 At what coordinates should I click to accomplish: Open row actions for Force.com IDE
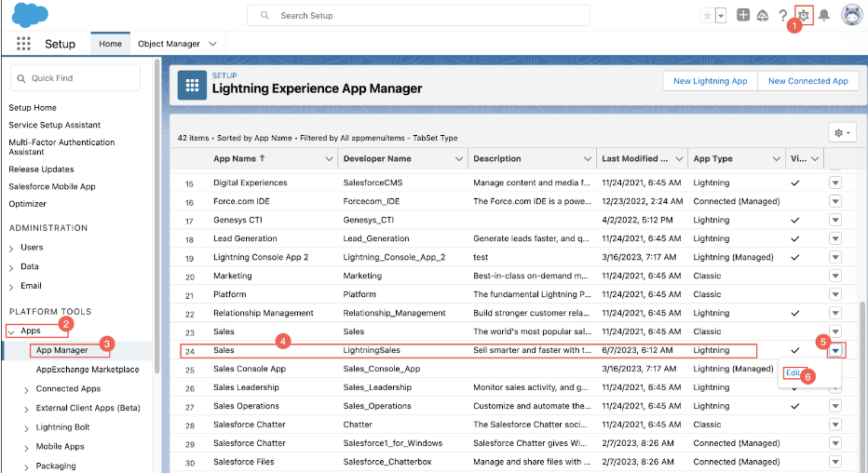click(835, 201)
